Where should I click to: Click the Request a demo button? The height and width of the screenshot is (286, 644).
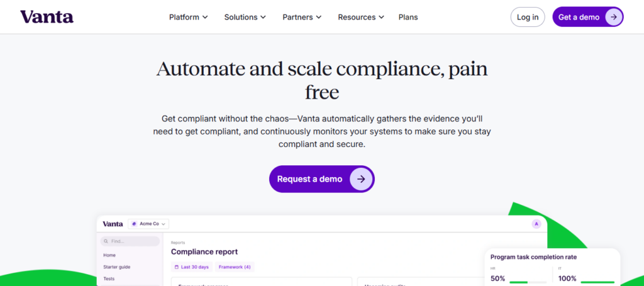pos(321,179)
